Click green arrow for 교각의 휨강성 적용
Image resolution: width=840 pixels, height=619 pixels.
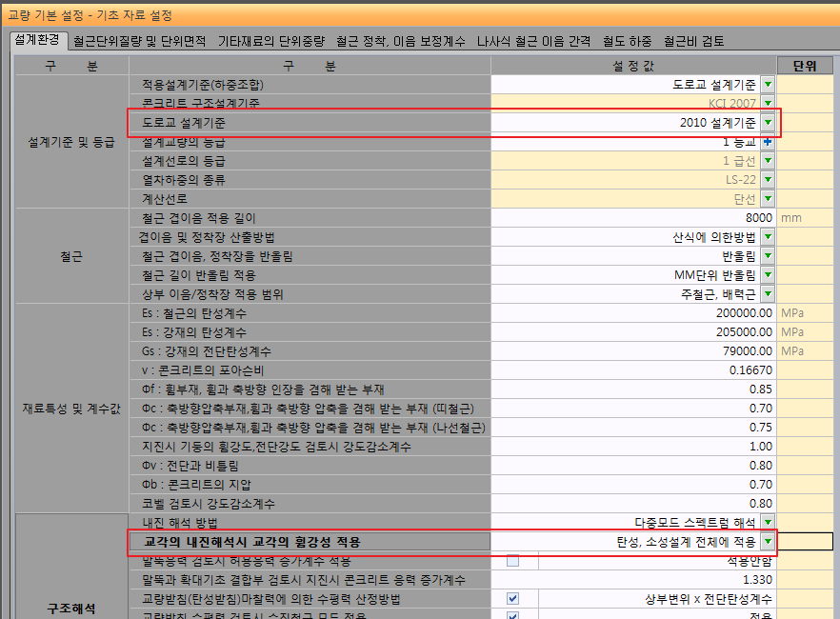click(768, 541)
